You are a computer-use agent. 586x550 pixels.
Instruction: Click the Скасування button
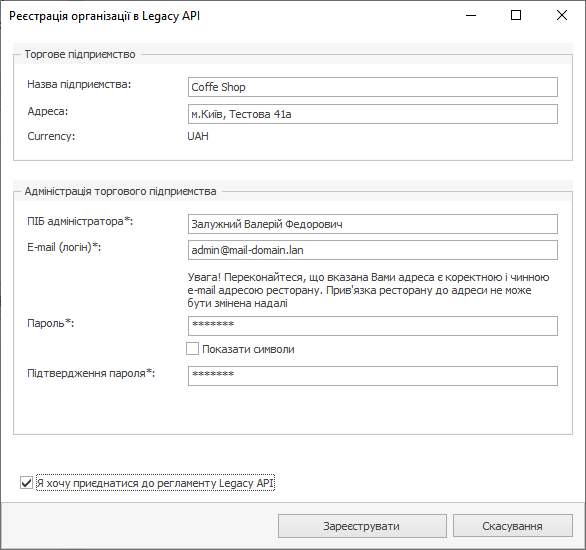(x=513, y=526)
